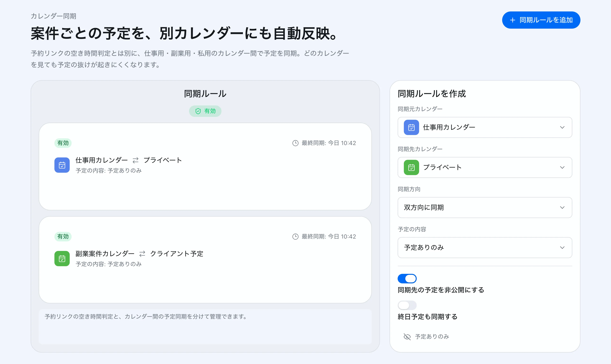Click the sync arrows between 仕事用カレンダー and プライベート

pos(135,160)
